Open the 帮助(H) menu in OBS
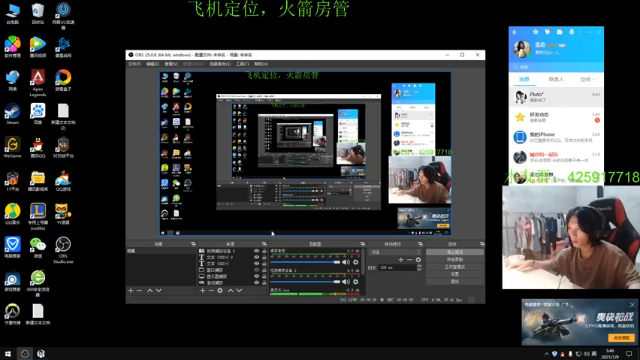Image resolution: width=640 pixels, height=360 pixels. click(261, 64)
